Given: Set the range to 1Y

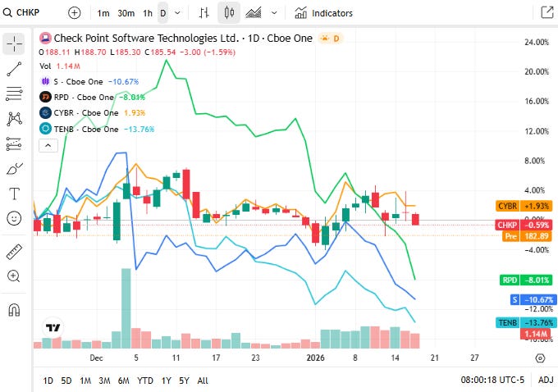Looking at the screenshot, I should pos(167,381).
